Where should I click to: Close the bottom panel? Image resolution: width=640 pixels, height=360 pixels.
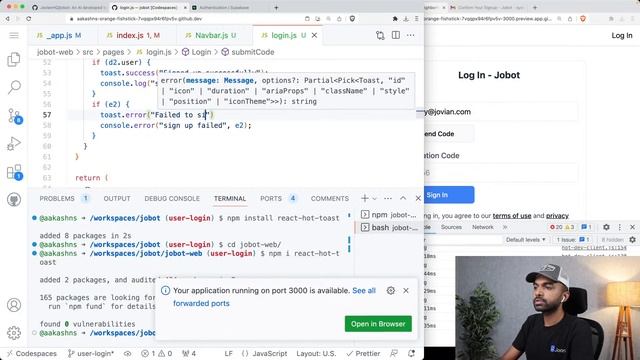[418, 198]
